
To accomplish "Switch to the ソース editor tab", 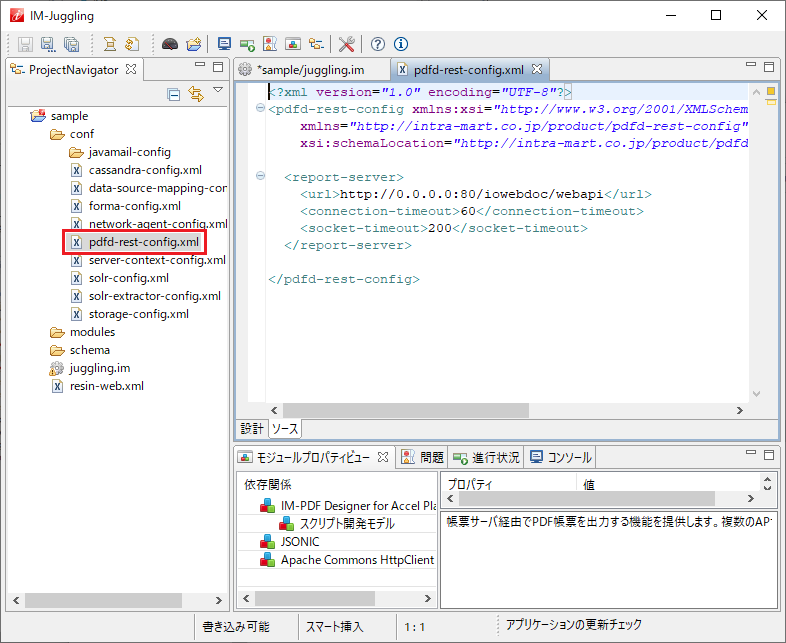I will pos(285,428).
